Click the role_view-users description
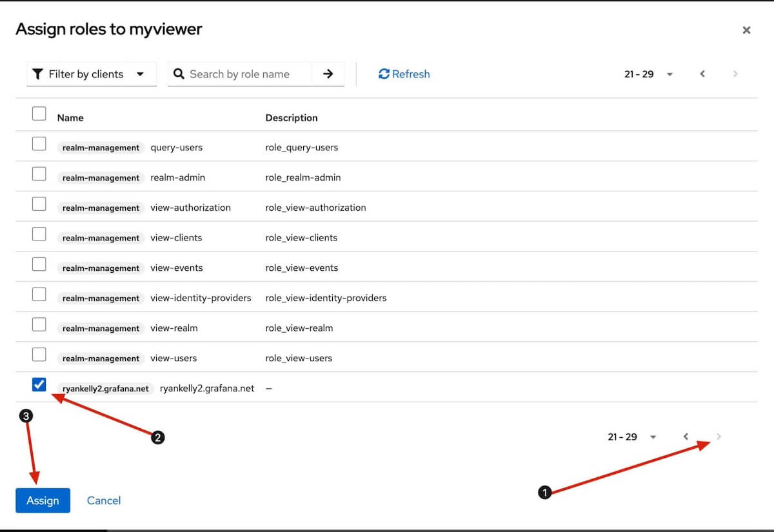774x532 pixels. tap(299, 358)
